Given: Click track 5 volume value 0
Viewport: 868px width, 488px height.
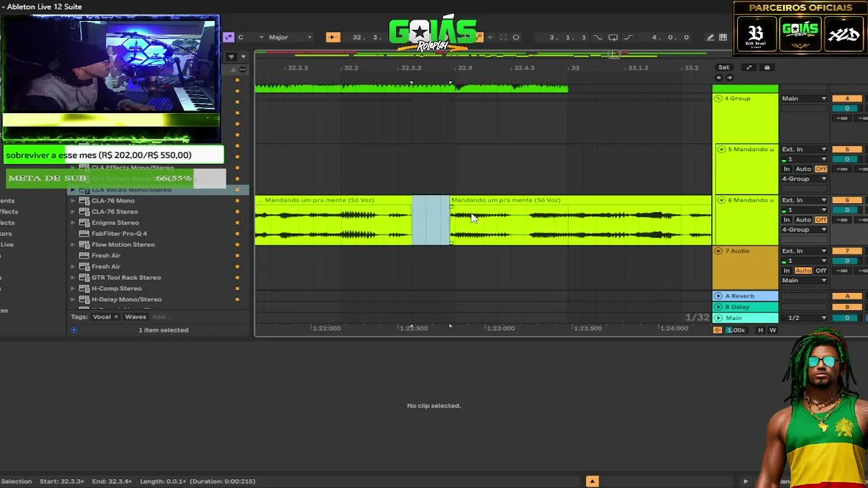Looking at the screenshot, I should 846,159.
